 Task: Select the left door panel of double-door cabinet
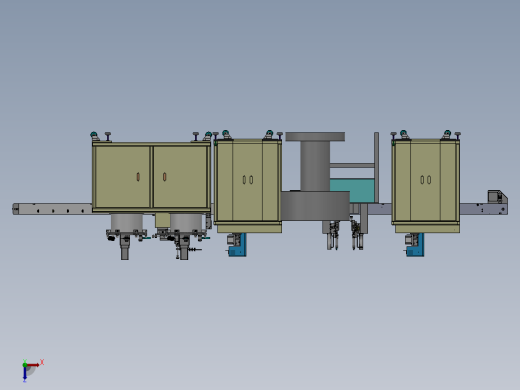click(122, 177)
